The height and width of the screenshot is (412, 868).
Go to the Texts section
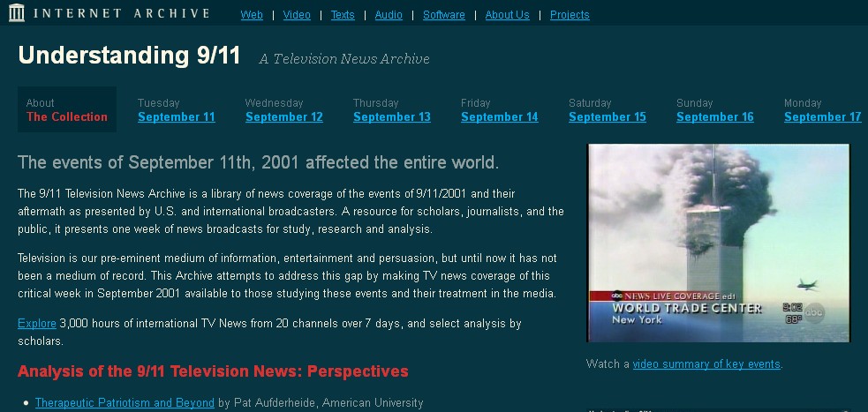[x=343, y=15]
